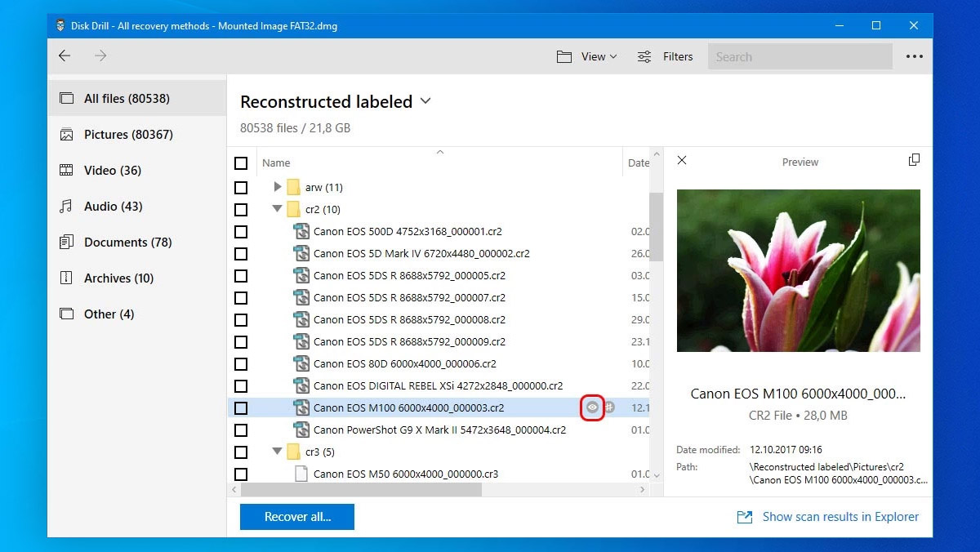Check Canon EOS M100 file checkbox
980x552 pixels.
click(241, 408)
